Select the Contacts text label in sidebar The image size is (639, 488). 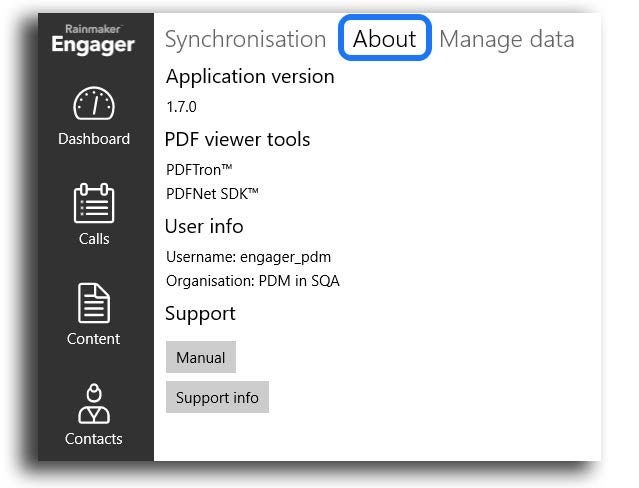click(93, 439)
